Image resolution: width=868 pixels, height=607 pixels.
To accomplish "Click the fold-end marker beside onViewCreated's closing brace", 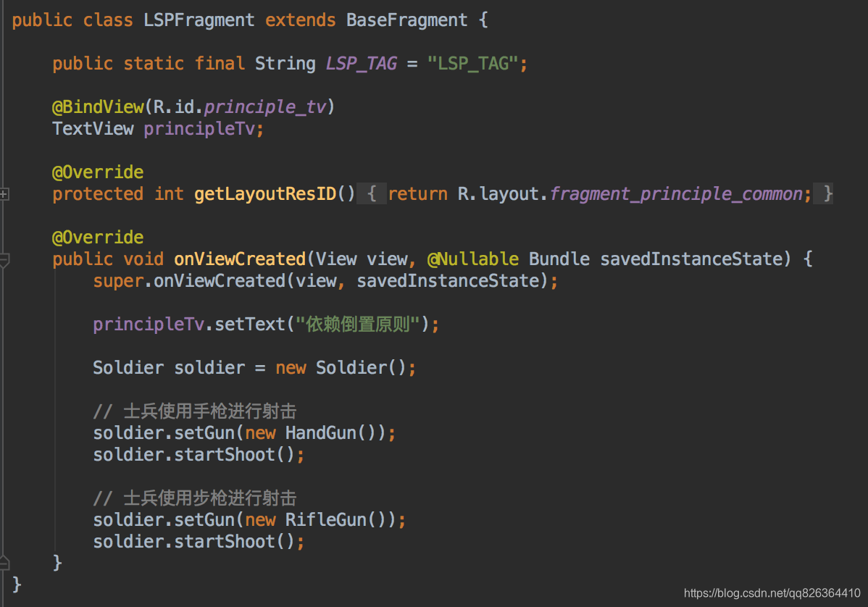I will coord(4,564).
